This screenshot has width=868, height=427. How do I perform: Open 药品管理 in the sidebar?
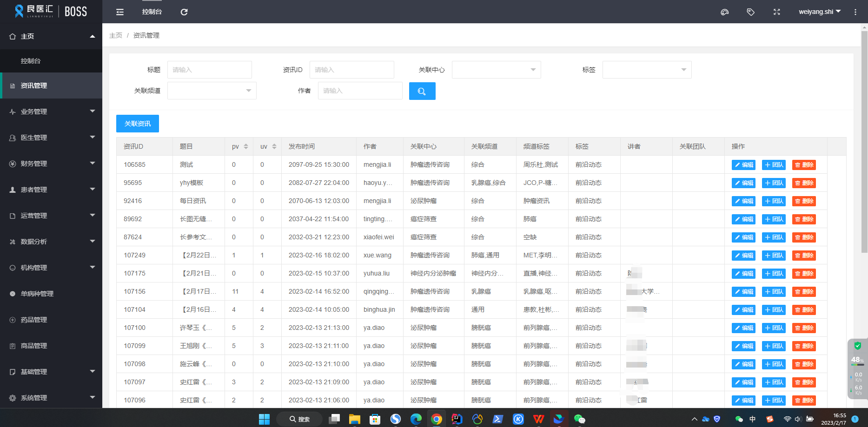51,320
